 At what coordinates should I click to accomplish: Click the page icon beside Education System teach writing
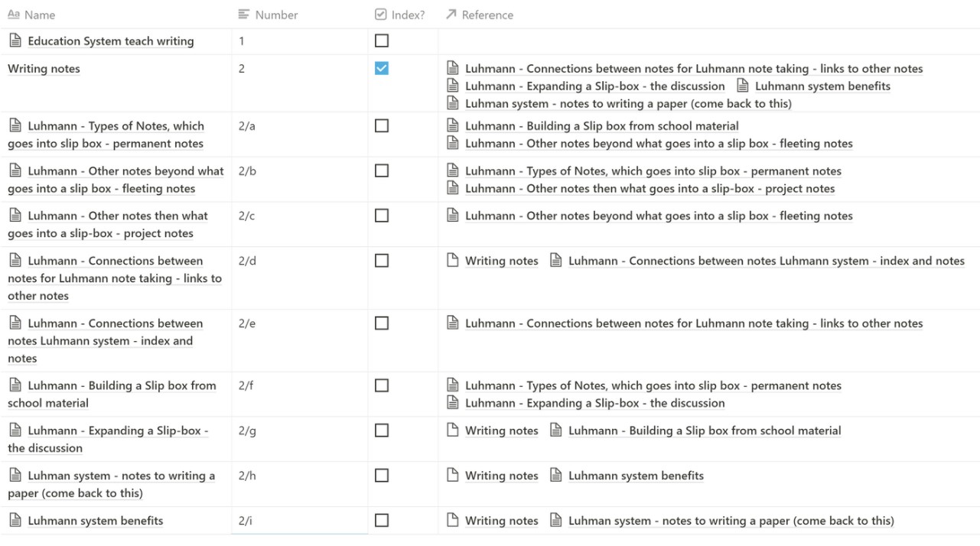(x=15, y=41)
